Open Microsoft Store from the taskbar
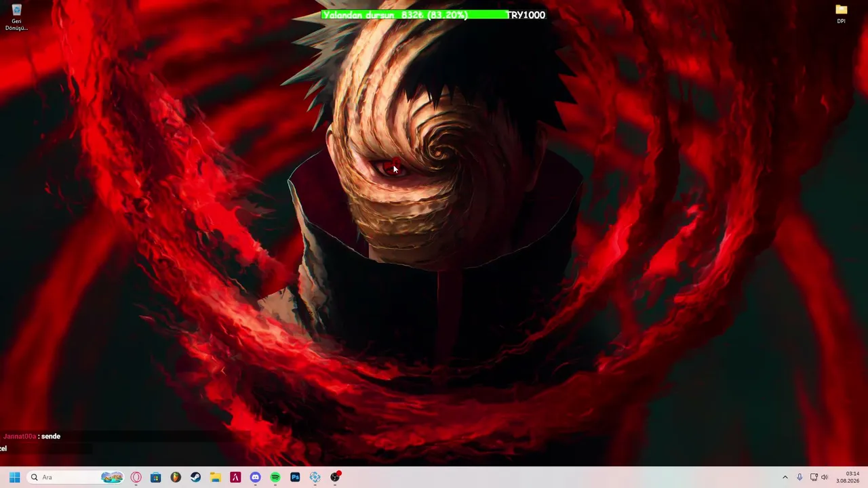The width and height of the screenshot is (868, 488). pos(156,477)
